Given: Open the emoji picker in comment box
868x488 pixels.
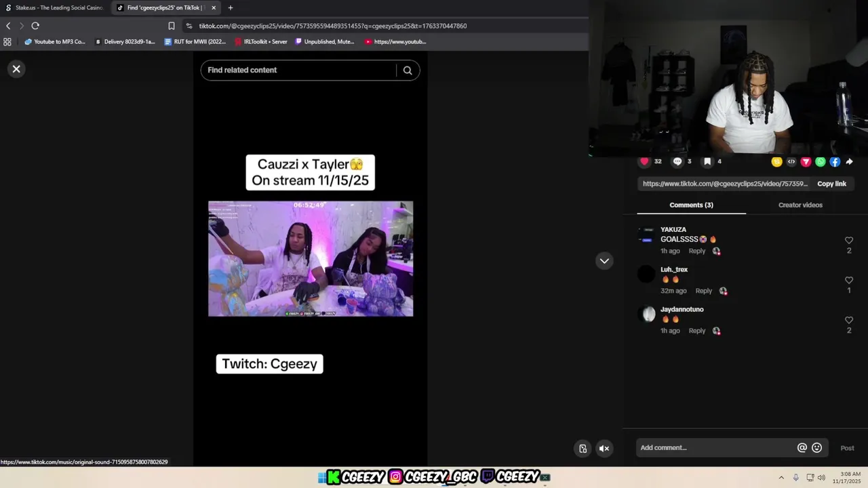Looking at the screenshot, I should pyautogui.click(x=817, y=447).
